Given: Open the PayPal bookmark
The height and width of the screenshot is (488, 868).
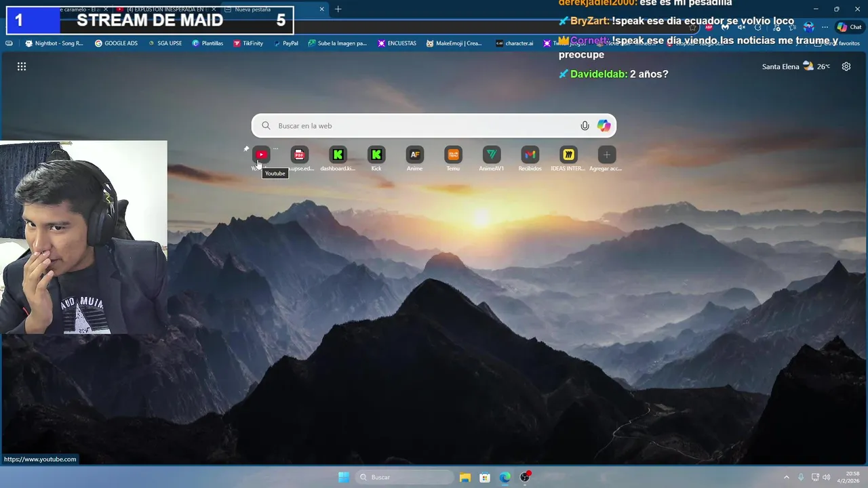Looking at the screenshot, I should tap(285, 43).
